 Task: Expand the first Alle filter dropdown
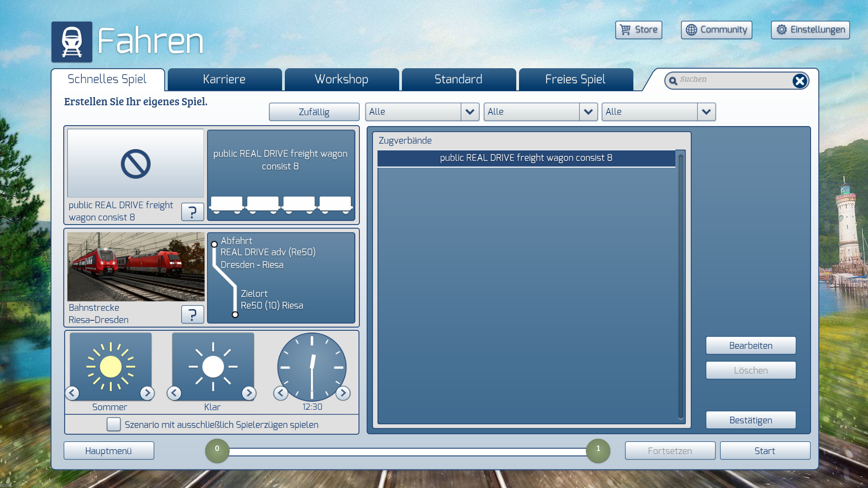click(x=470, y=112)
